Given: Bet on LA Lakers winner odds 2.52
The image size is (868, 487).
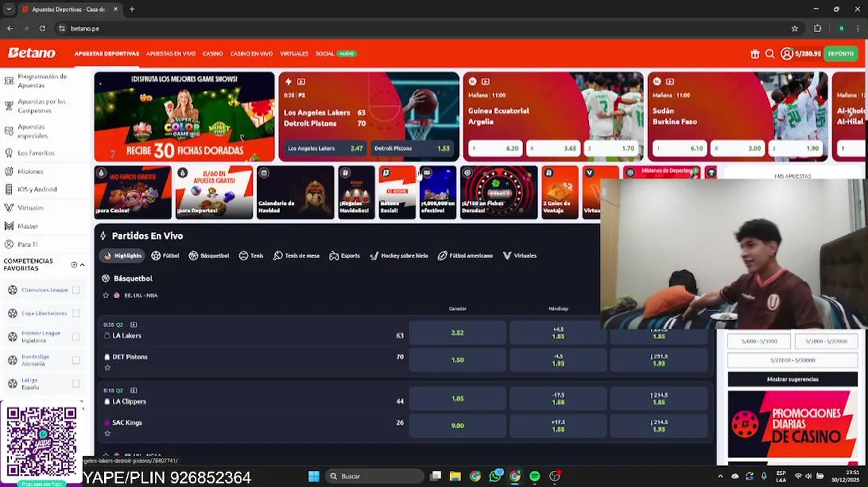Looking at the screenshot, I should [458, 333].
